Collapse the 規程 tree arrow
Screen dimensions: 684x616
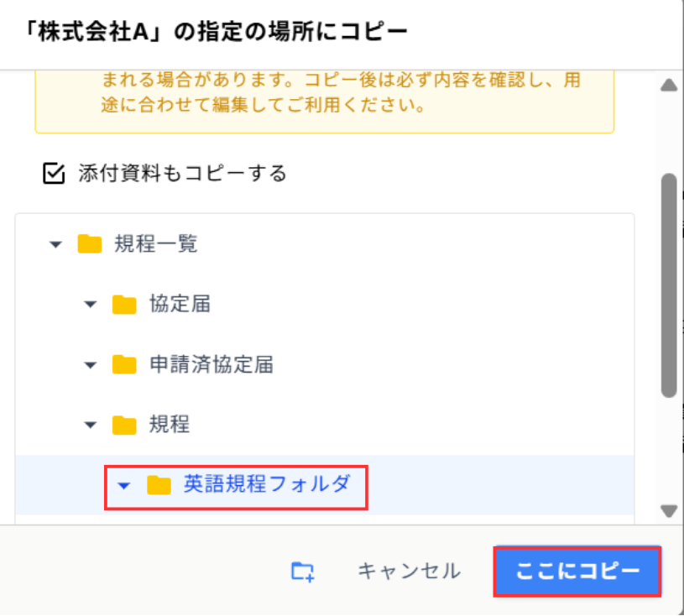pos(91,425)
